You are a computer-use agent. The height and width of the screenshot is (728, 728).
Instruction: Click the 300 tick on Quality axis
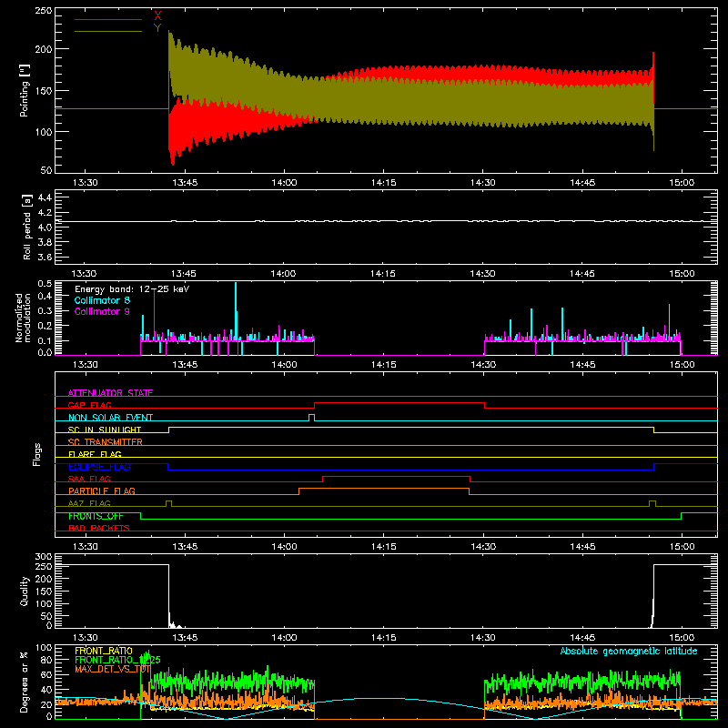pyautogui.click(x=44, y=557)
